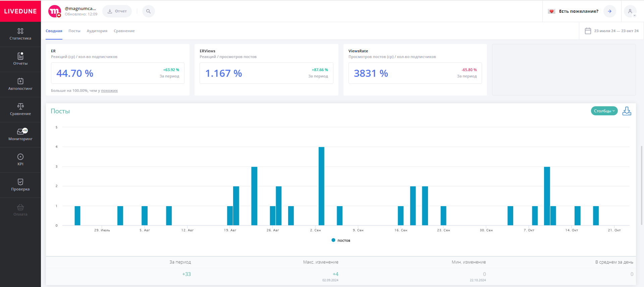
Task: Go to Автопостинг in the sidebar
Action: (20, 84)
